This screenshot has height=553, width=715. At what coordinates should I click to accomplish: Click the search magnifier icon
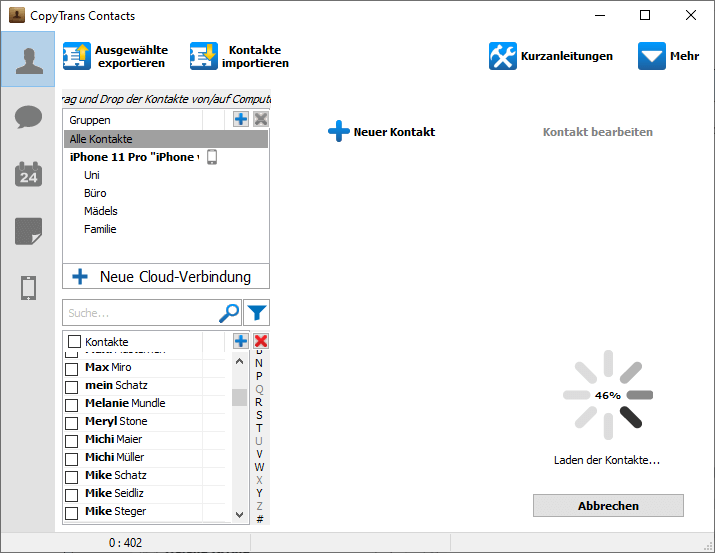(x=229, y=313)
